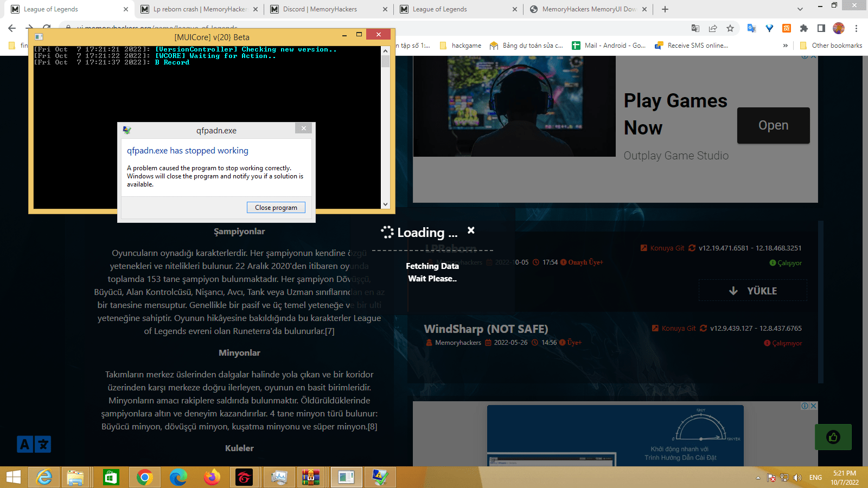Viewport: 868px width, 488px height.
Task: Click the Şampiyonlar heading
Action: coord(239,232)
